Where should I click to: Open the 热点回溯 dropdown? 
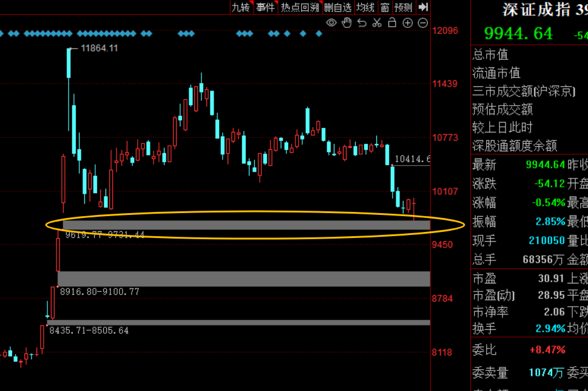pos(299,7)
